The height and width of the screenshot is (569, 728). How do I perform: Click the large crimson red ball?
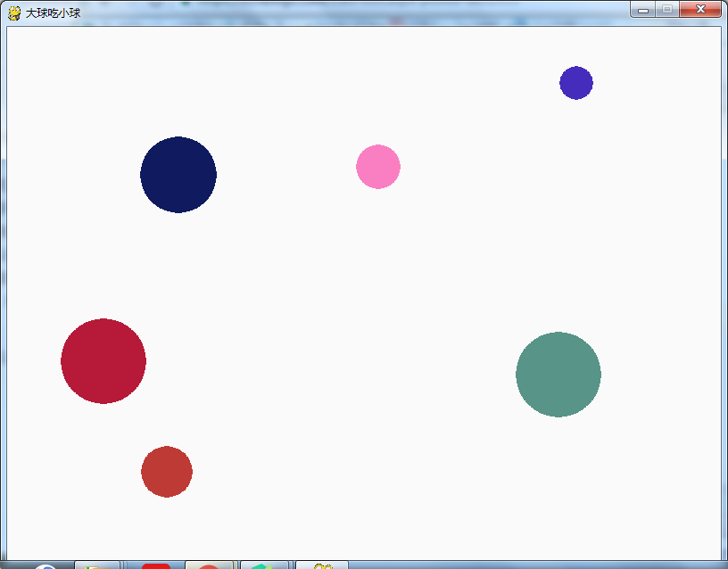click(x=103, y=361)
